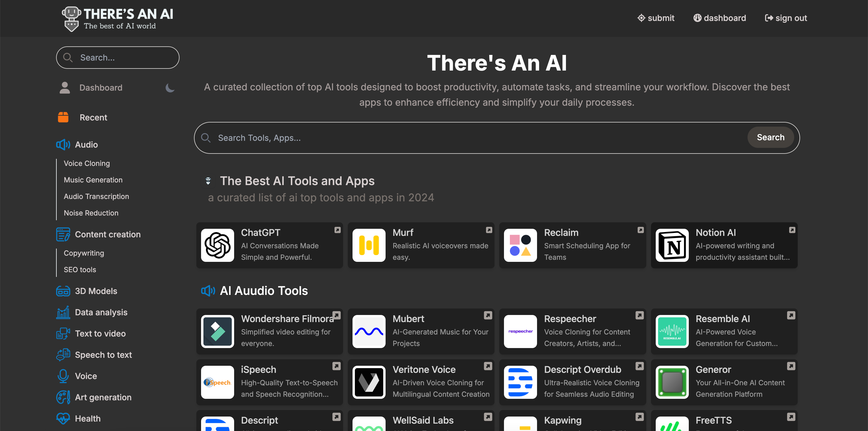The width and height of the screenshot is (868, 431).
Task: Open the Recent section icon
Action: 63,117
